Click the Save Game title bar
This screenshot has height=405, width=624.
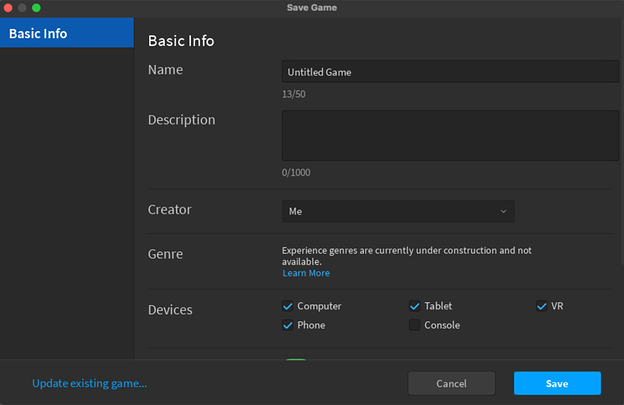point(312,8)
